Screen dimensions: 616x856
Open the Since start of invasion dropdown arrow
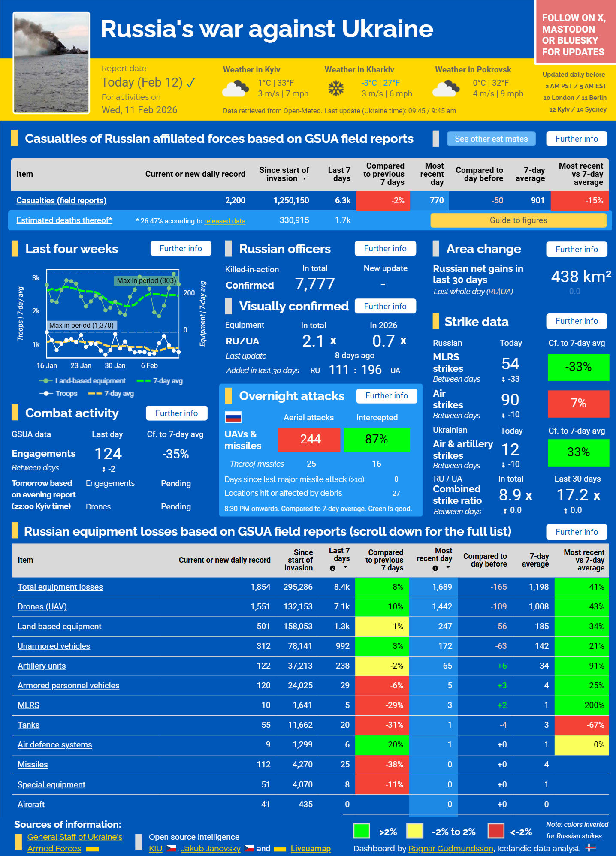click(x=305, y=179)
